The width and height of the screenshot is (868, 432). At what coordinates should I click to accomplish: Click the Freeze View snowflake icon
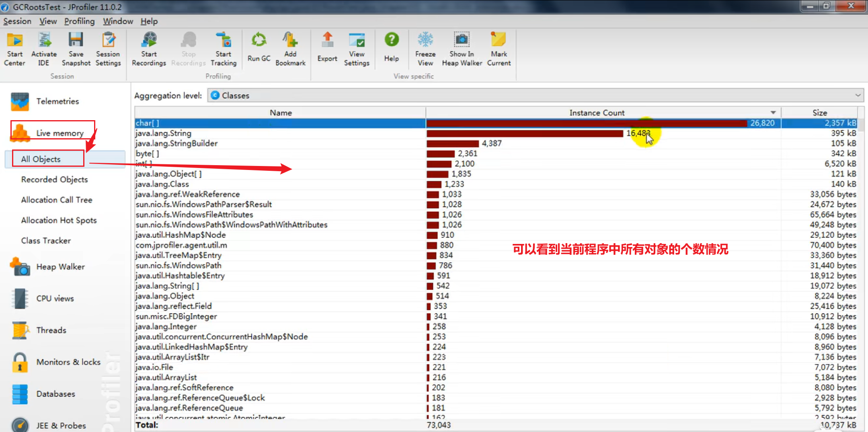click(x=425, y=40)
